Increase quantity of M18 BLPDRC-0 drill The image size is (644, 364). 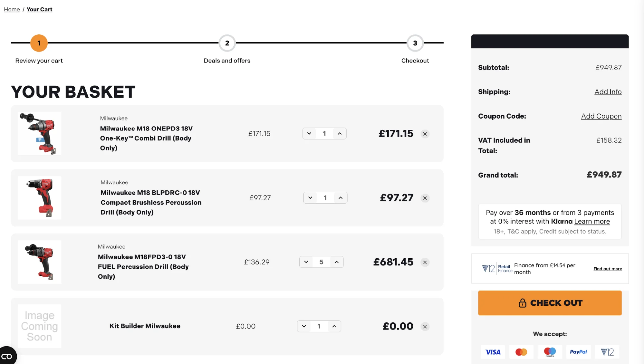click(341, 198)
